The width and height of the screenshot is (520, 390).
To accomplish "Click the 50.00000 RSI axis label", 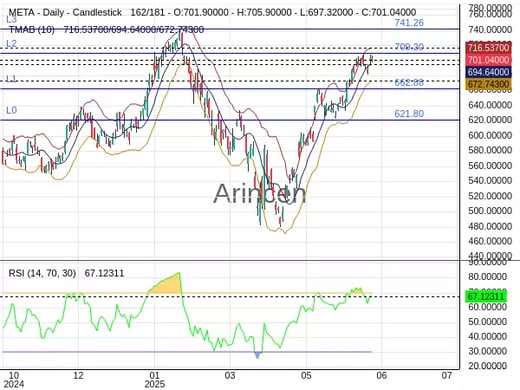I will (488, 322).
